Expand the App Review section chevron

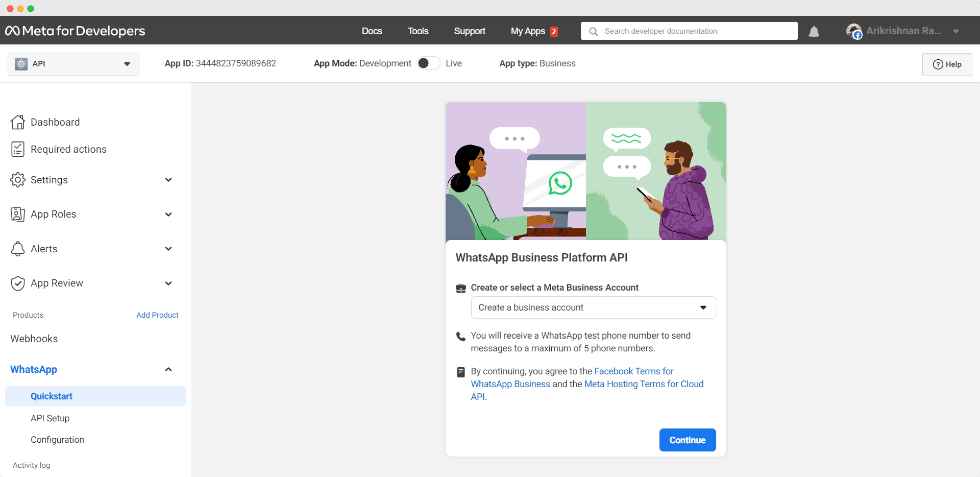click(x=168, y=283)
